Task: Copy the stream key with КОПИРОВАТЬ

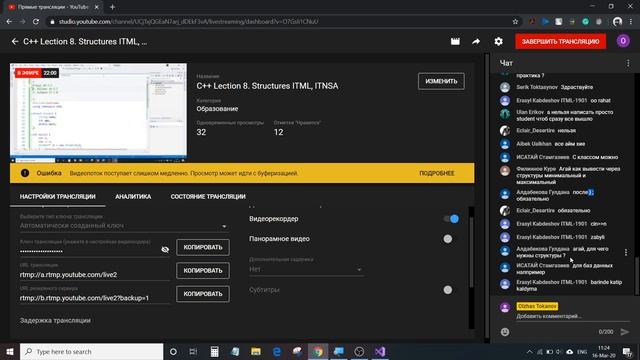Action: click(203, 247)
